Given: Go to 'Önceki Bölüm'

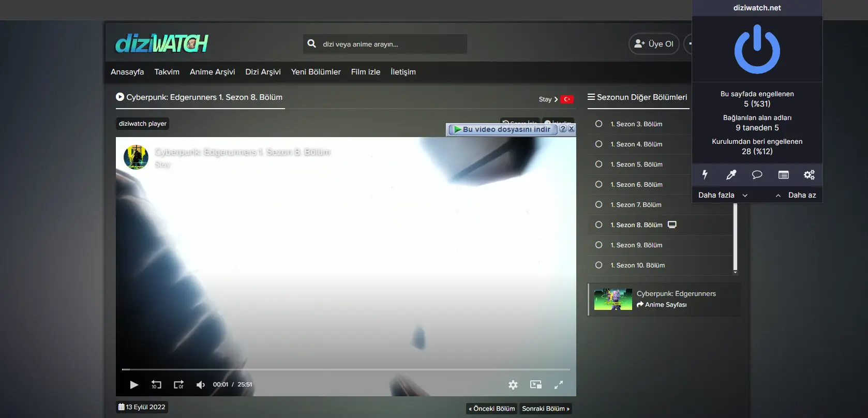Looking at the screenshot, I should click(491, 409).
